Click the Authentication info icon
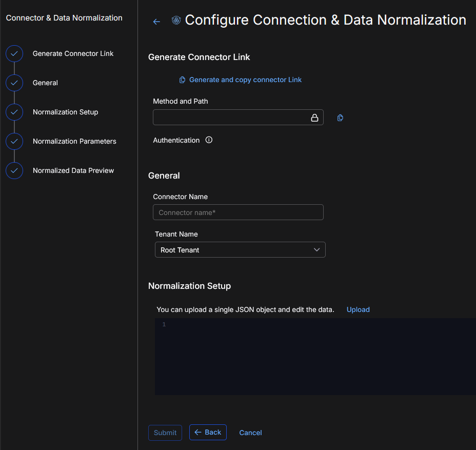Viewport: 476px width, 450px height. click(x=209, y=140)
